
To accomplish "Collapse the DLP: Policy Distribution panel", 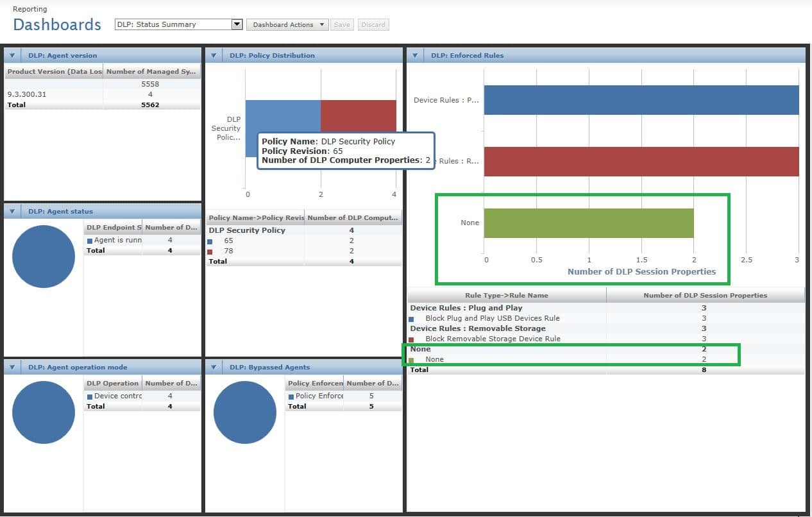I will (x=214, y=55).
